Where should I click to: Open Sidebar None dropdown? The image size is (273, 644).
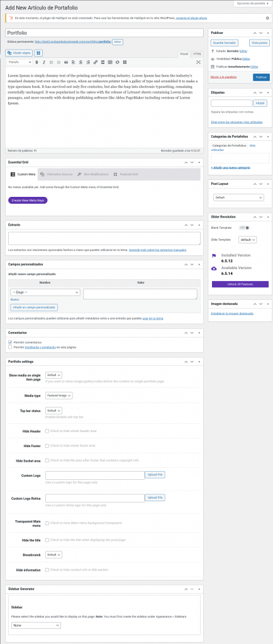click(x=36, y=626)
